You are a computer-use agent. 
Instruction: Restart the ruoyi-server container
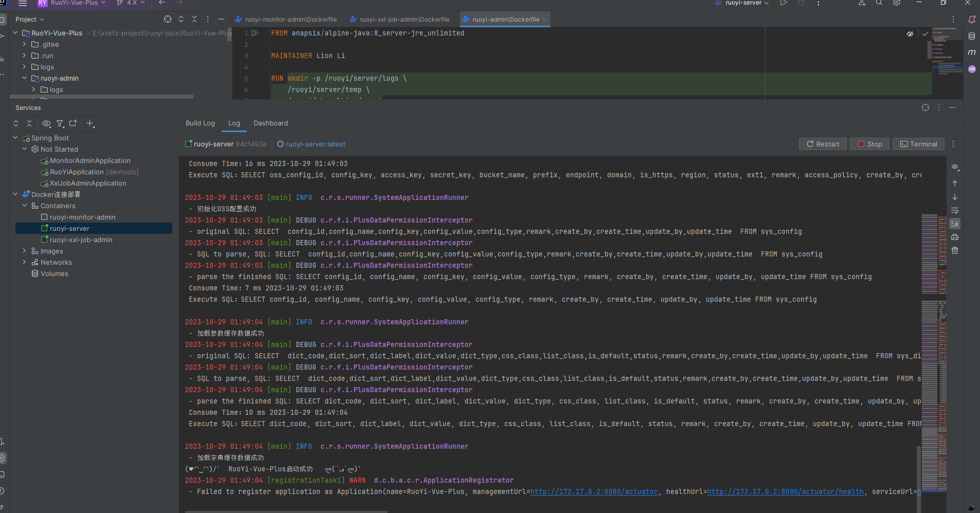point(823,144)
